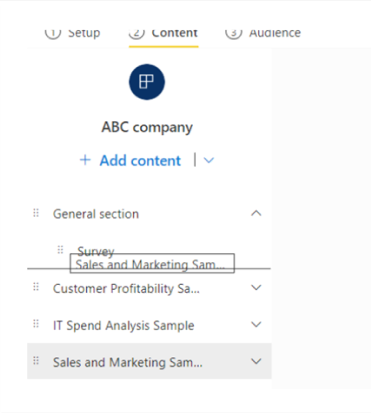Click the bottom Sales and Marketing drag handle
371x413 pixels.
(36, 361)
